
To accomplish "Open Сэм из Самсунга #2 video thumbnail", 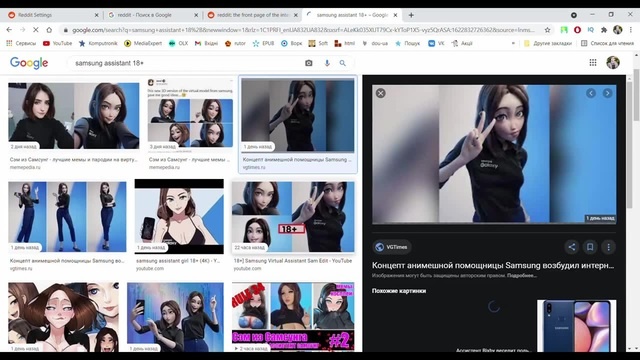I will click(293, 317).
